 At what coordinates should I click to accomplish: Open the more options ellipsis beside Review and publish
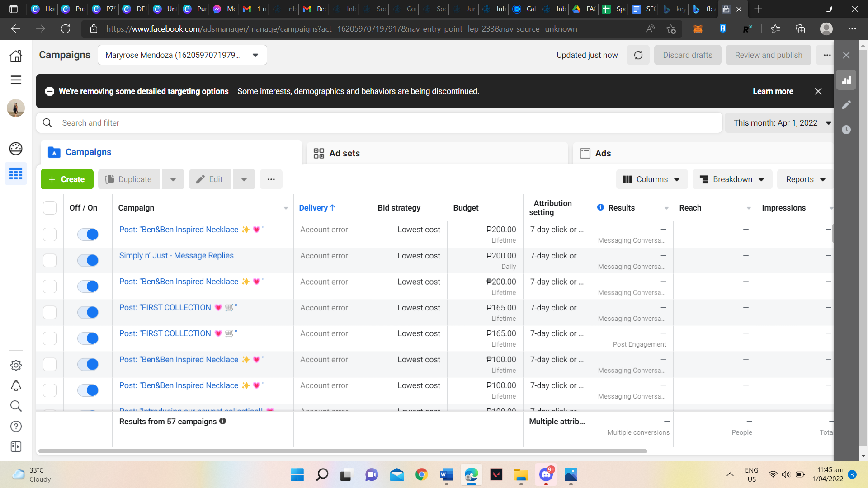[827, 55]
